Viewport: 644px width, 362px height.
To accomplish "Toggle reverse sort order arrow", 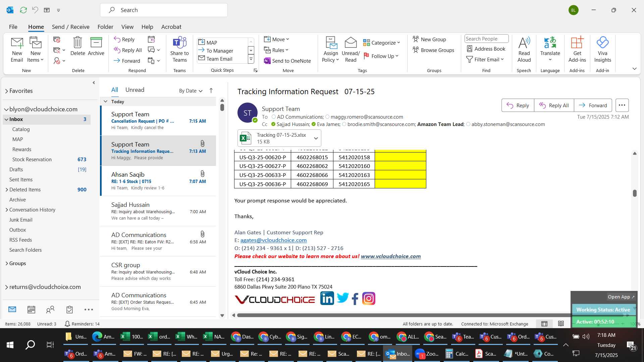I will click(211, 90).
